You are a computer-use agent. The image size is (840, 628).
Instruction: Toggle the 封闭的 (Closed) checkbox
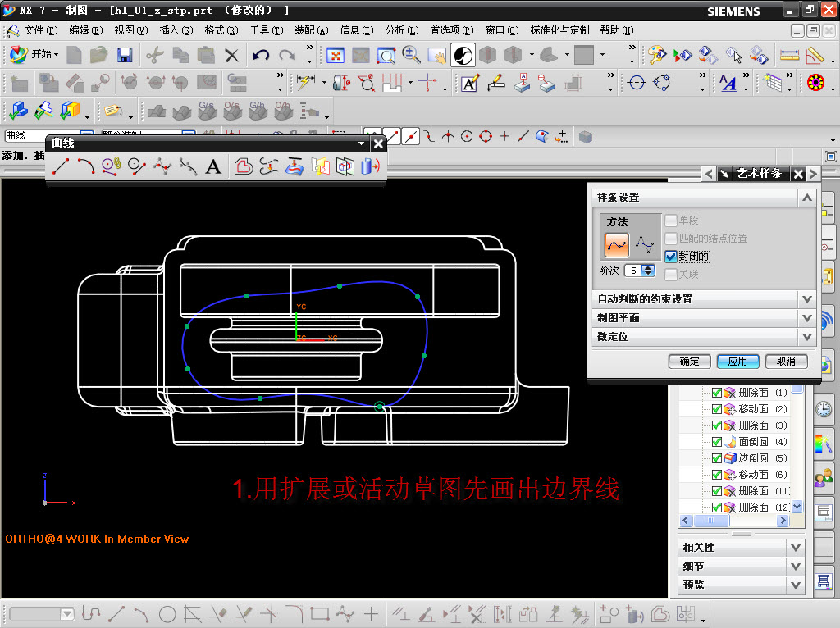pos(671,257)
